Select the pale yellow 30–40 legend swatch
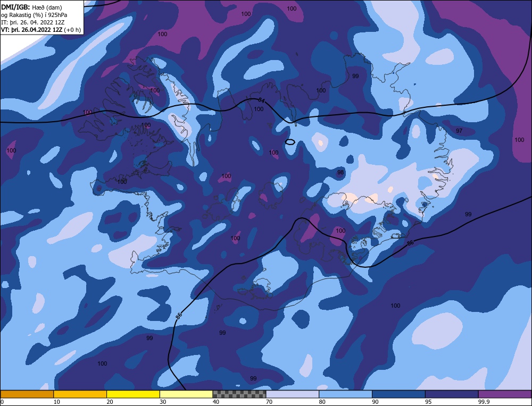The image size is (532, 406). [186, 394]
